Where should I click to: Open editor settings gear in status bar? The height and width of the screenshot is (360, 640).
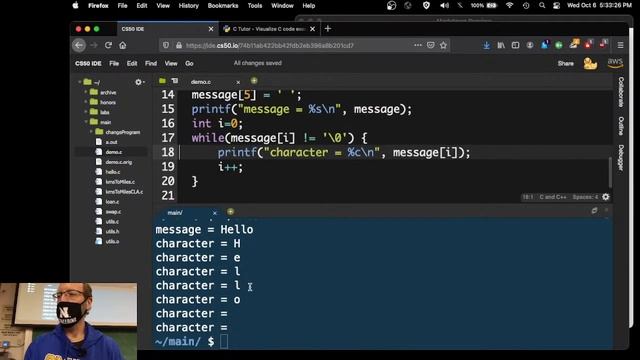coord(606,197)
